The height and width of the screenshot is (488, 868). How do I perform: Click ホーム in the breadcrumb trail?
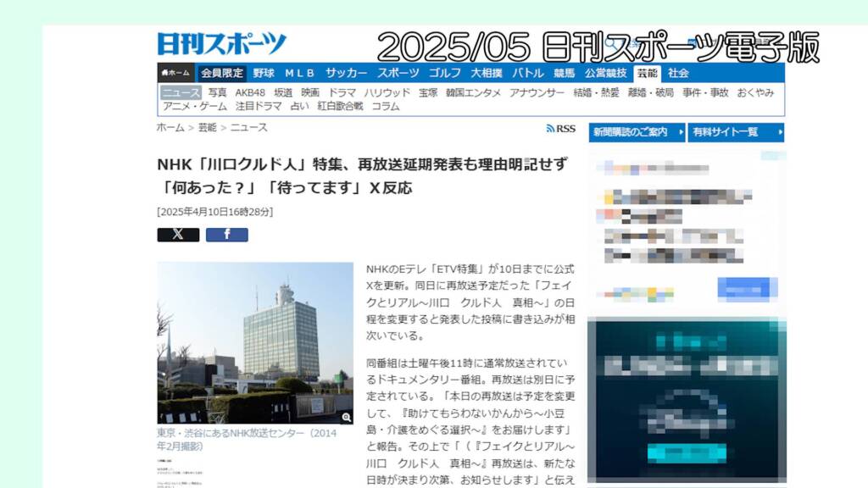click(170, 128)
